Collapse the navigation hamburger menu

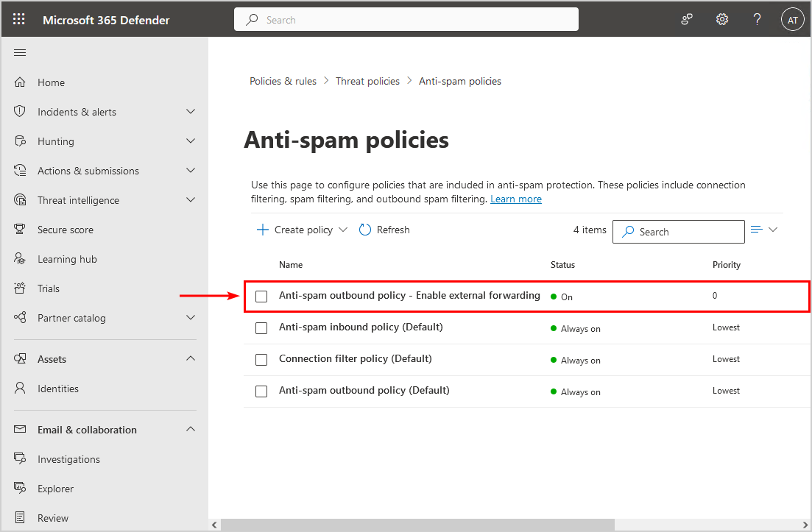(20, 52)
